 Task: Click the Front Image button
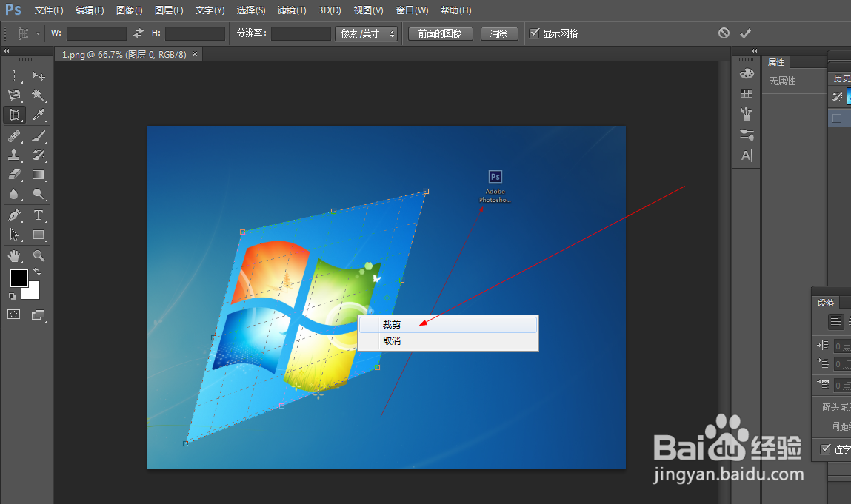[x=440, y=33]
